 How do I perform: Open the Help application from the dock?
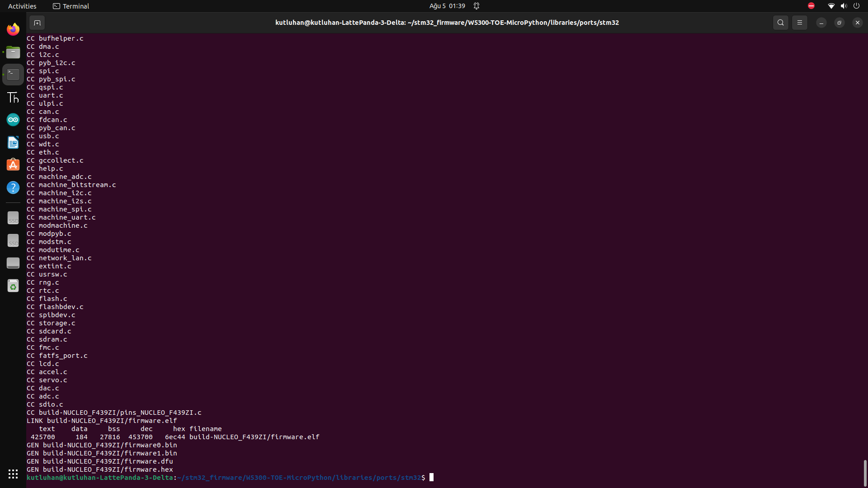[x=13, y=187]
